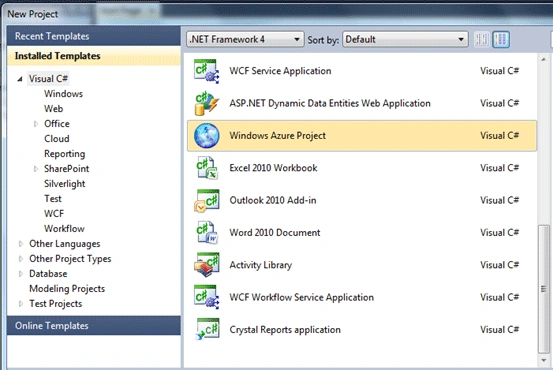Expand the Other Languages node
This screenshot has height=370, width=553.
[21, 244]
